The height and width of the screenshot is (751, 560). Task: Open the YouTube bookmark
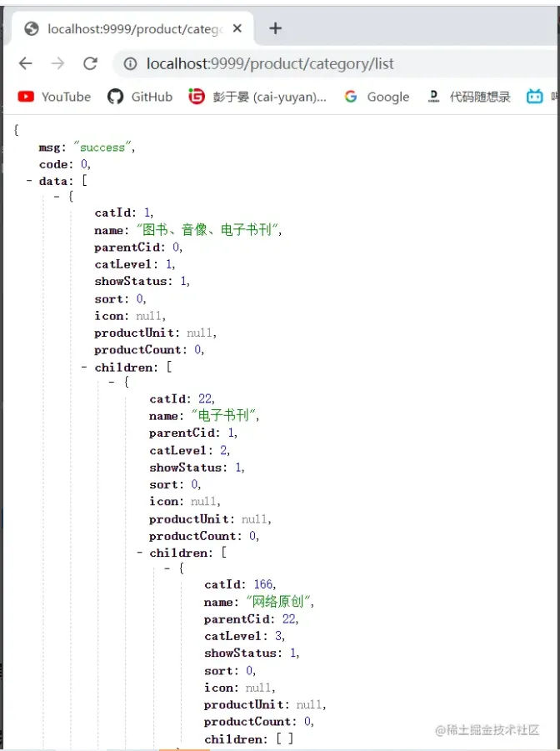pyautogui.click(x=54, y=97)
